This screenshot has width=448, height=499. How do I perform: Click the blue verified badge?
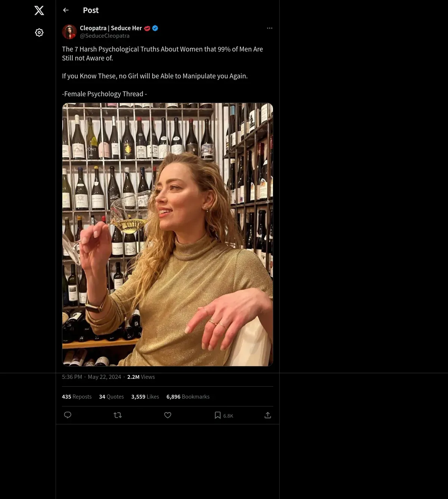(x=155, y=28)
